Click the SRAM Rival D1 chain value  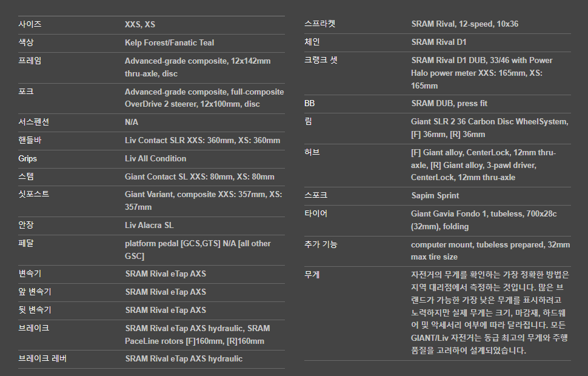tap(439, 42)
